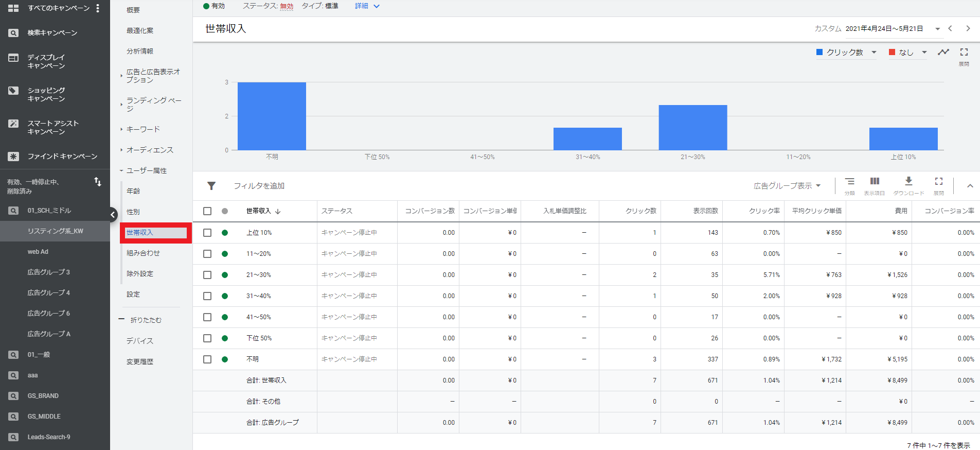Click the red なし color swatch
This screenshot has height=450, width=980.
[892, 52]
